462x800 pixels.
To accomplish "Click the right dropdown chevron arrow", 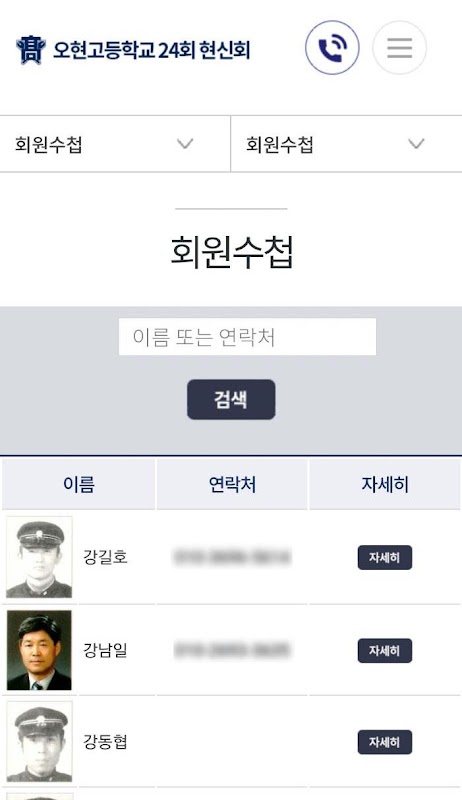I will pos(416,144).
